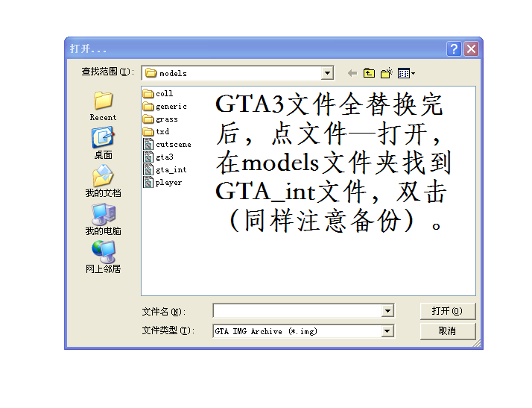Screen dimensions: 532x408
Task: Select the generic folder
Action: tap(171, 107)
